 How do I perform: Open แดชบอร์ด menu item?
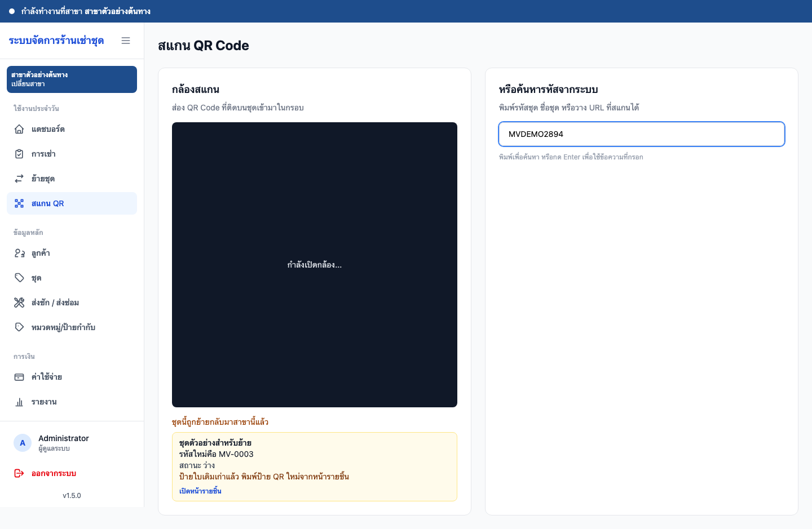[72, 129]
